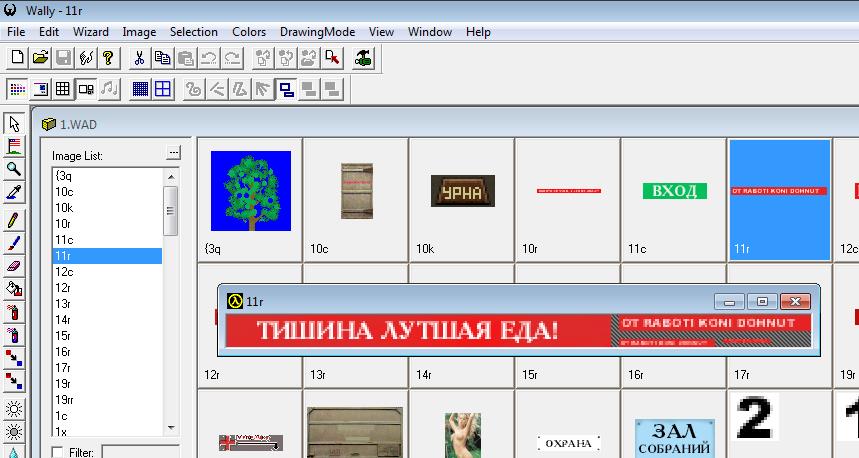Viewport: 859px width, 458px height.
Task: Select 19rr in the Image List
Action: pyautogui.click(x=66, y=400)
